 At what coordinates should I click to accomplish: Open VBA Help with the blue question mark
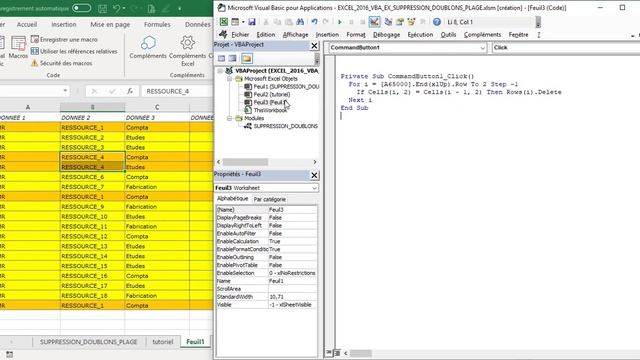click(437, 22)
